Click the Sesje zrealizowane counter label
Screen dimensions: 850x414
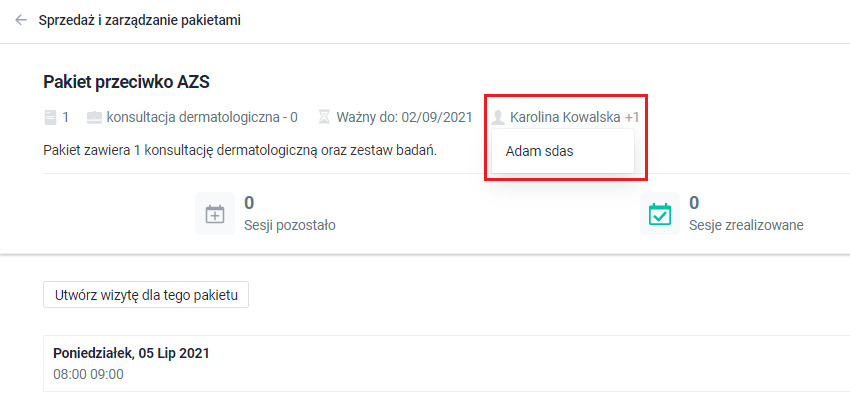coord(746,225)
